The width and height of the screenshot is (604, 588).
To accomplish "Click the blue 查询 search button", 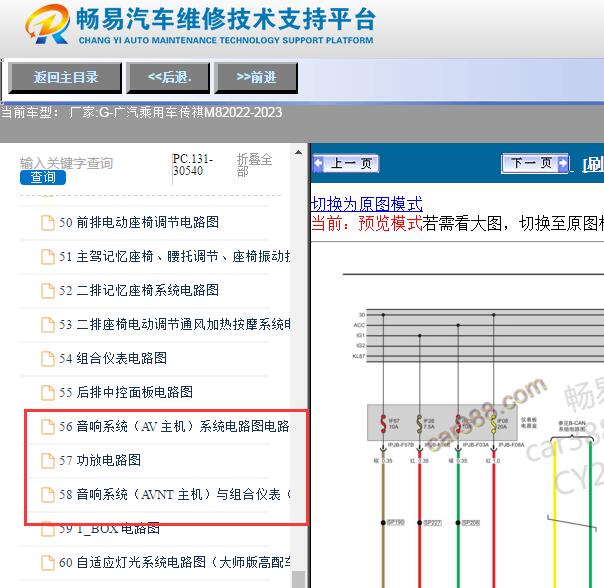I will coord(43,177).
